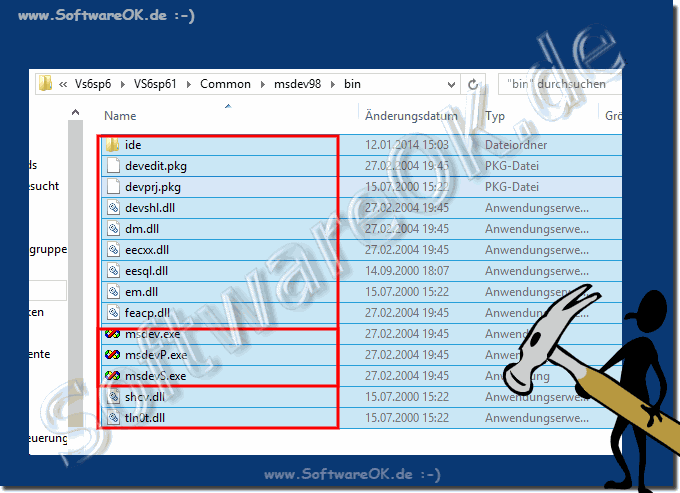This screenshot has height=493, width=680.
Task: Sort files by the Name column
Action: coord(120,116)
